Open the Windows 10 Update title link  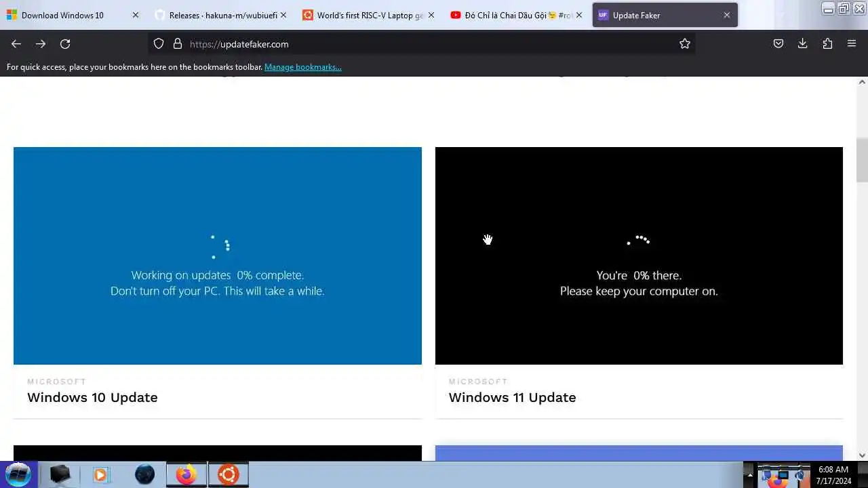(92, 397)
